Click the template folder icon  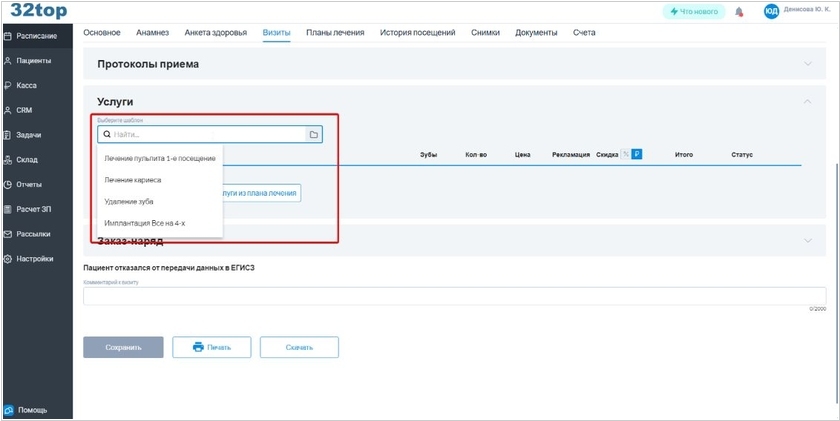pos(313,134)
